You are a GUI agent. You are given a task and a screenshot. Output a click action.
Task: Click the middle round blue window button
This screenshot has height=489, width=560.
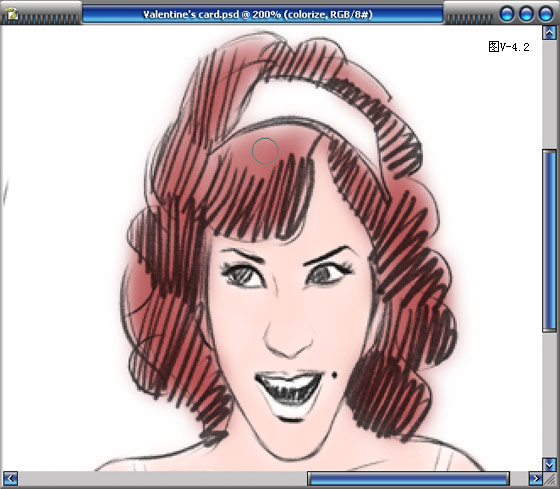(526, 14)
